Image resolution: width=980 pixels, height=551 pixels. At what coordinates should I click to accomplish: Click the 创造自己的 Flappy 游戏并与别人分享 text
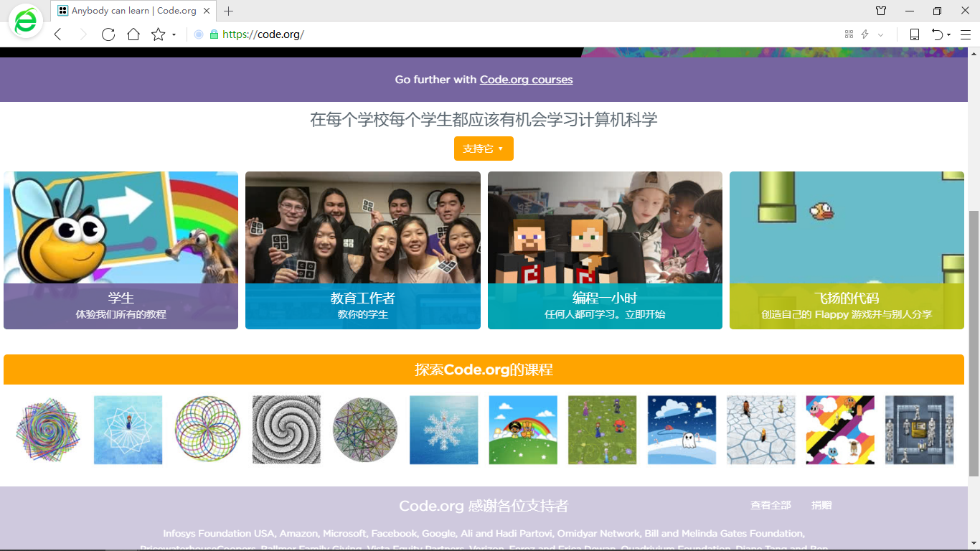(x=847, y=314)
